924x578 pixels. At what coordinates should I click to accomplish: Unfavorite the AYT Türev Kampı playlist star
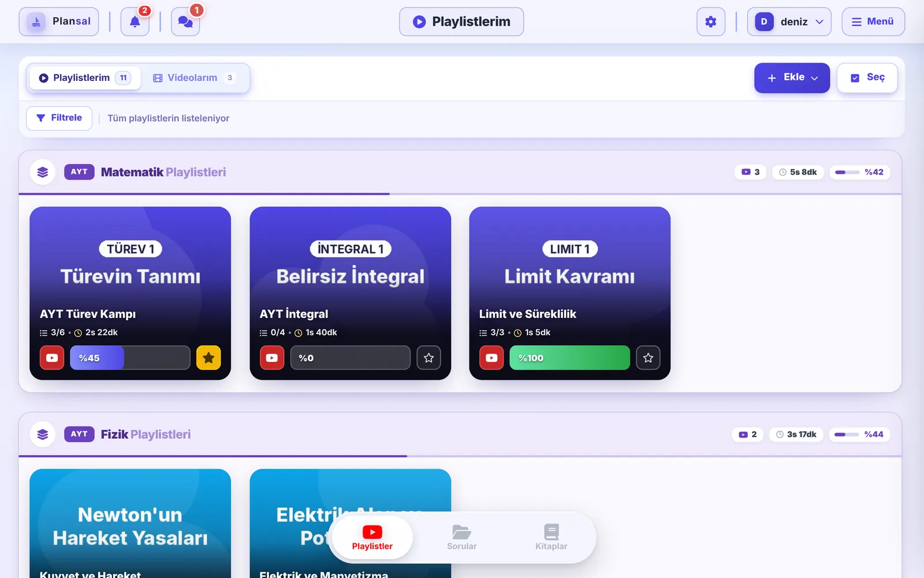pyautogui.click(x=208, y=358)
